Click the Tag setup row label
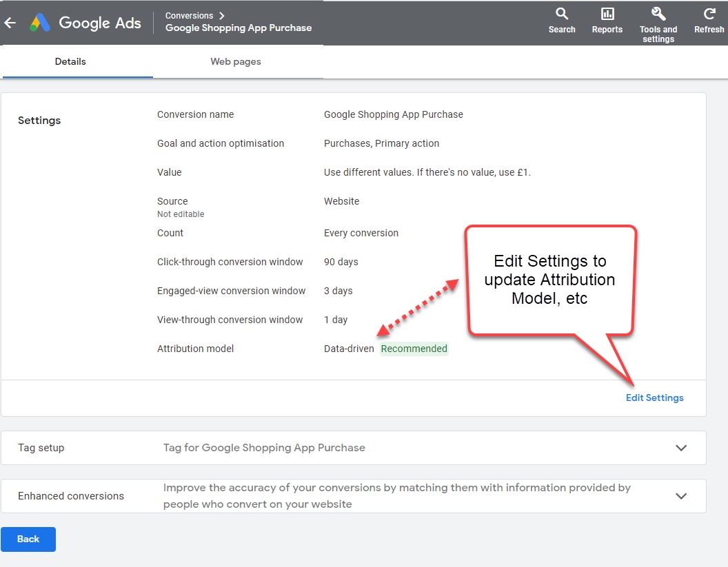The width and height of the screenshot is (728, 567). click(x=41, y=448)
